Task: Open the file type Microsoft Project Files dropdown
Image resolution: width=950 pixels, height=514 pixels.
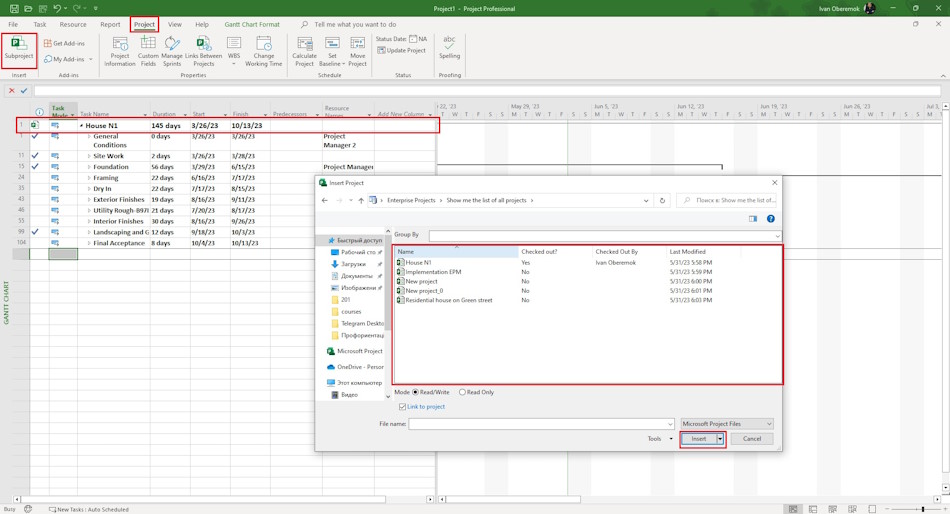Action: [x=727, y=424]
